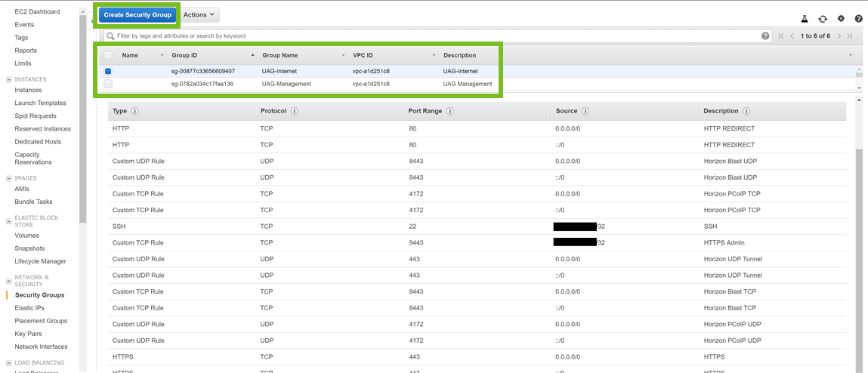Click the Horizon PCoIP TCP description for 0.0.0.0/0
This screenshot has height=373, width=868.
(x=732, y=194)
